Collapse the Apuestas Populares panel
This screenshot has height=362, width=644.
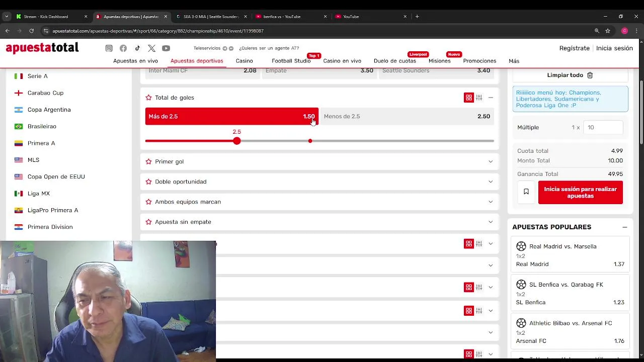(624, 227)
